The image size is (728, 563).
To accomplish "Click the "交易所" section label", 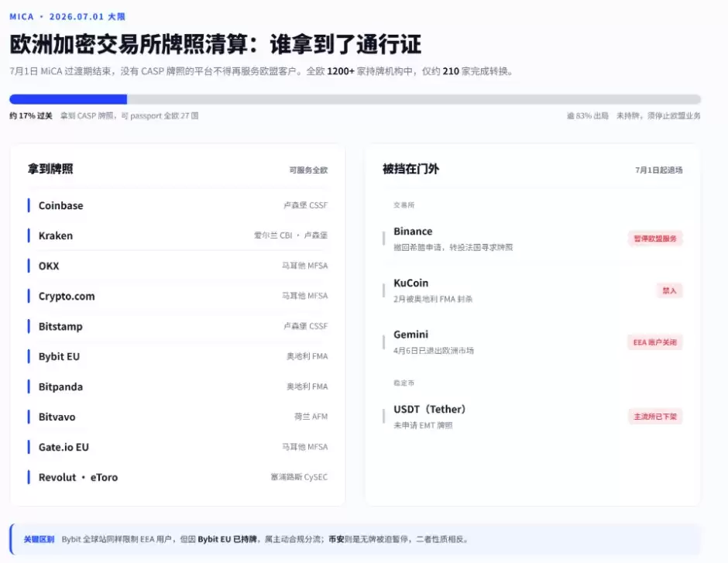I will (404, 204).
